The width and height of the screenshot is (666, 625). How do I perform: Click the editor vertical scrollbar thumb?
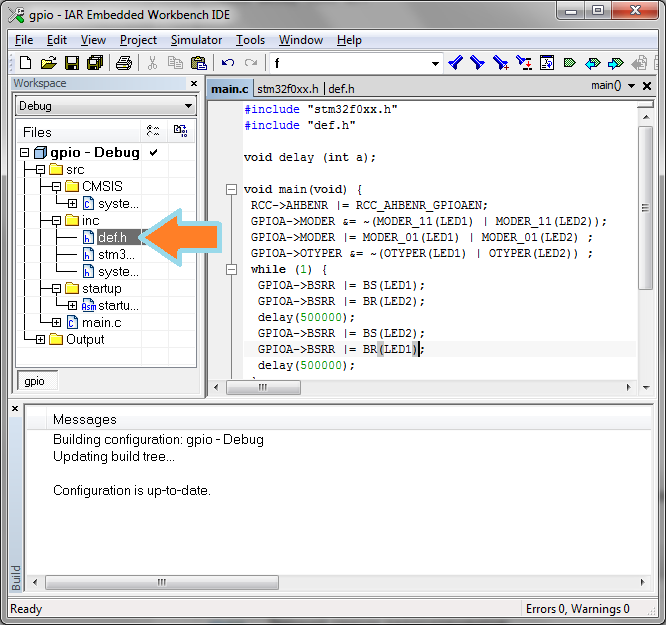646,208
